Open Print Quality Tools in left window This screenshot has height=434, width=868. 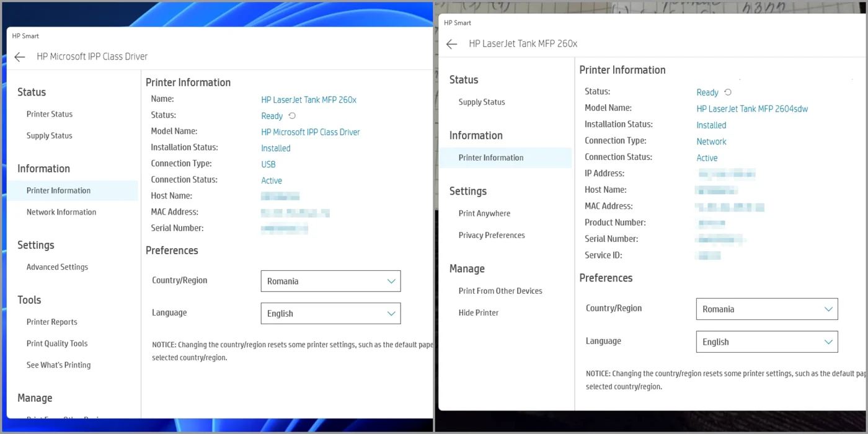point(57,343)
